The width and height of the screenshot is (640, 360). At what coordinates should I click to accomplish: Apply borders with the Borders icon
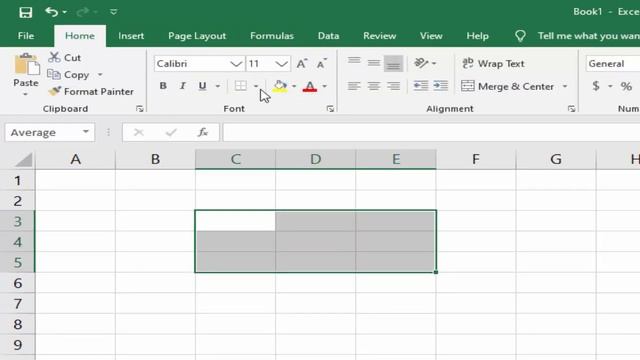click(x=241, y=86)
